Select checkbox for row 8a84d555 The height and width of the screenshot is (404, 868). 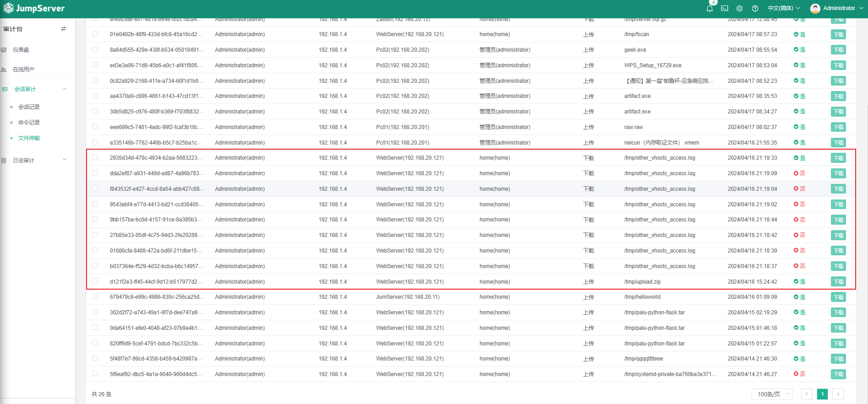pyautogui.click(x=95, y=49)
